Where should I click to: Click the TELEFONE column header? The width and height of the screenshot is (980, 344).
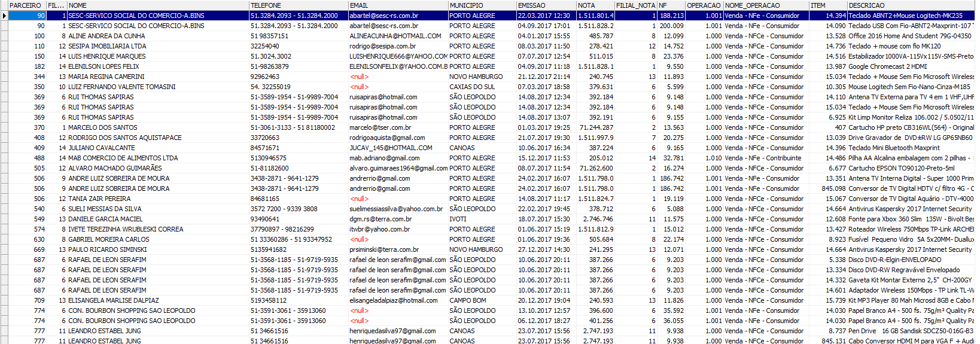tap(299, 5)
